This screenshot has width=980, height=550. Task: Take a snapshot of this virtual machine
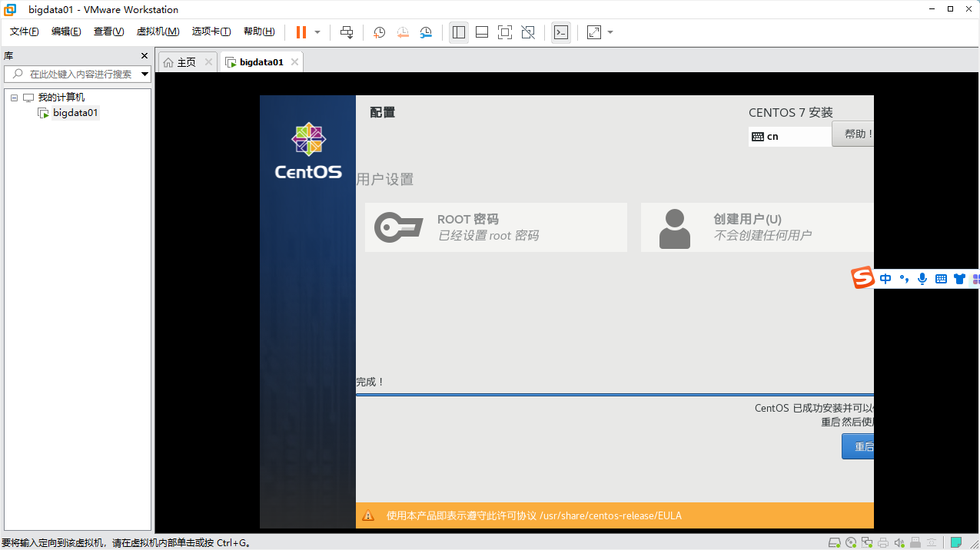coord(379,32)
